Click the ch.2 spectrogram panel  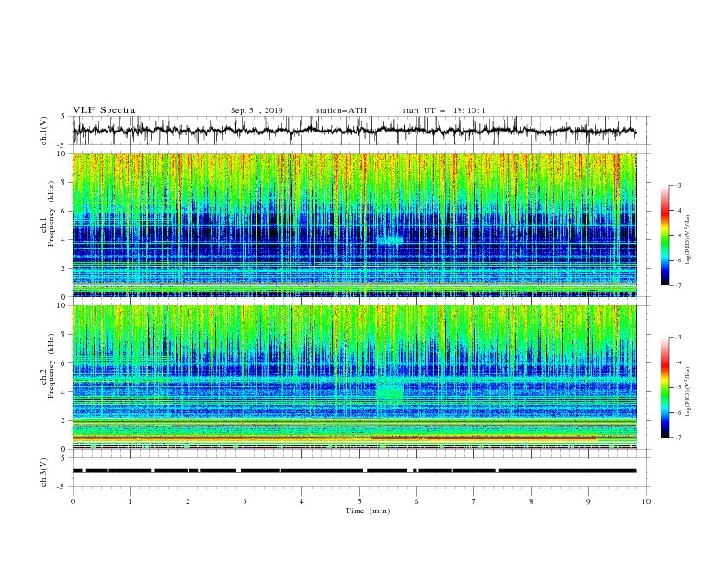354,377
